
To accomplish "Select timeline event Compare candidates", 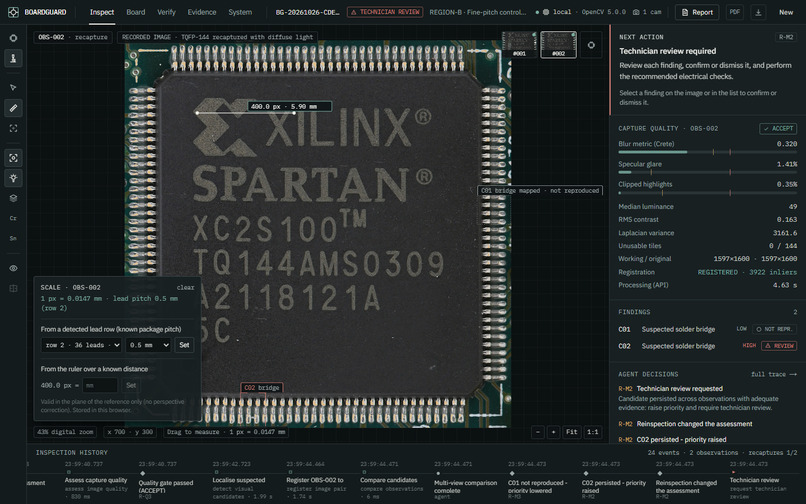I will (x=389, y=481).
